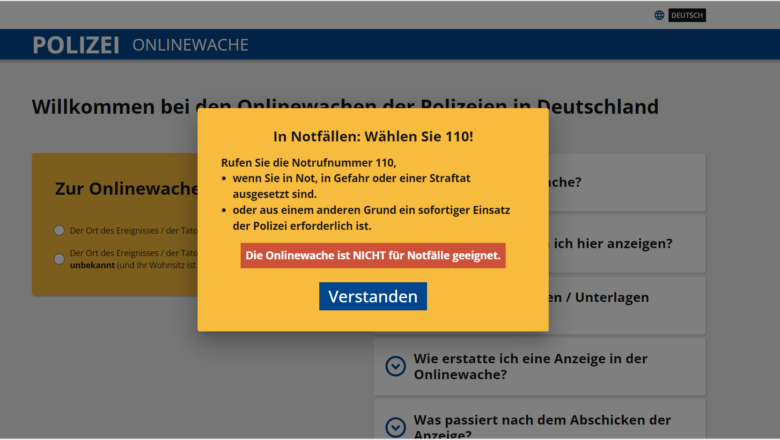
Task: Click the ONLINEWACHE header title
Action: pos(190,45)
